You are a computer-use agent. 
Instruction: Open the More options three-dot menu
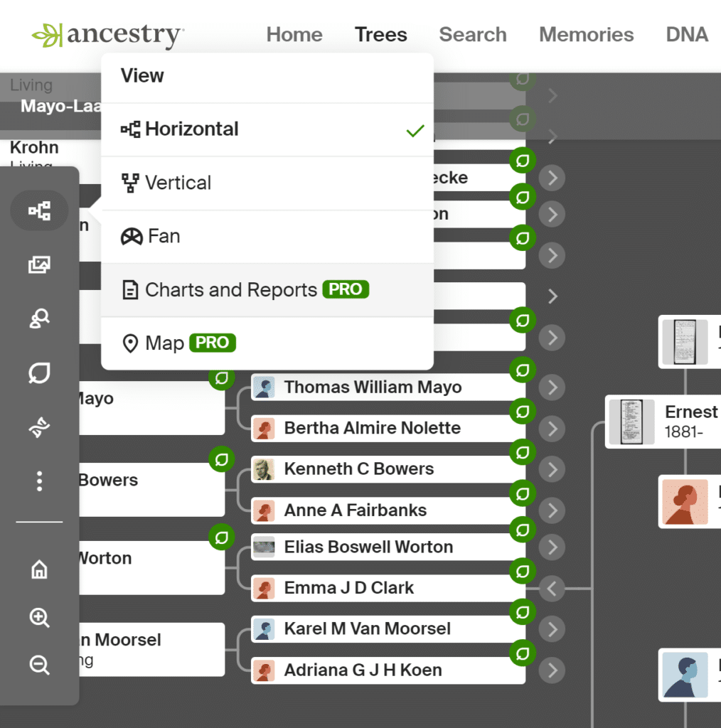coord(39,481)
